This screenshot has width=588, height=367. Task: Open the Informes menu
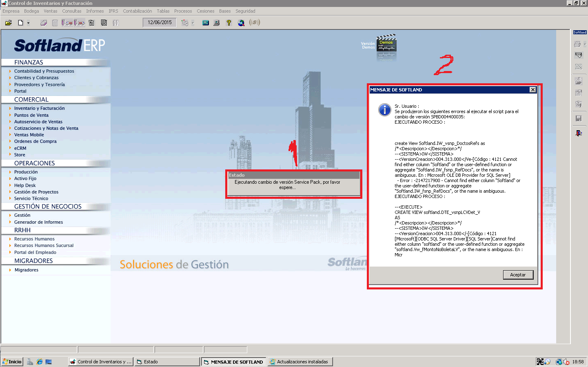pos(95,11)
